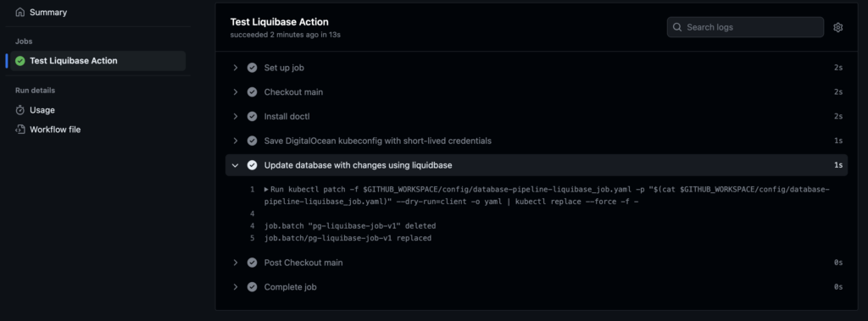Click into the Search logs field
Image resolution: width=868 pixels, height=321 pixels.
(745, 27)
